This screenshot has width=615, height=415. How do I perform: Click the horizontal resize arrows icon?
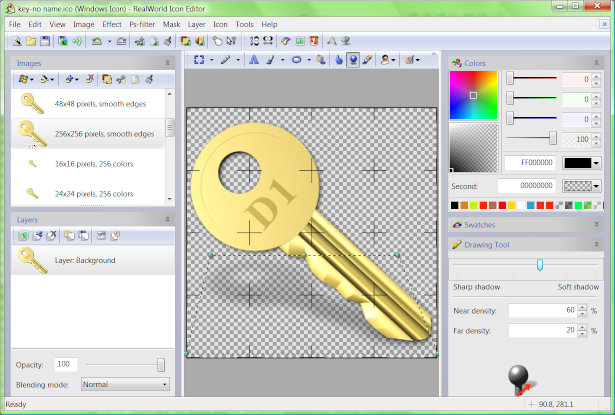coord(268,41)
